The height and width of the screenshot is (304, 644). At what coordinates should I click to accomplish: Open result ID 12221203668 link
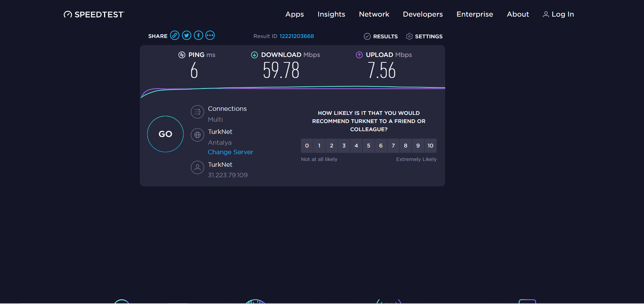pos(297,36)
